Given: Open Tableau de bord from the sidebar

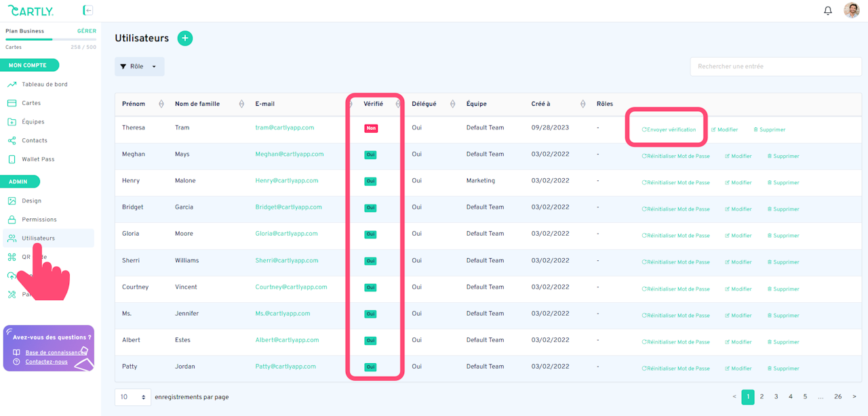Looking at the screenshot, I should [45, 85].
